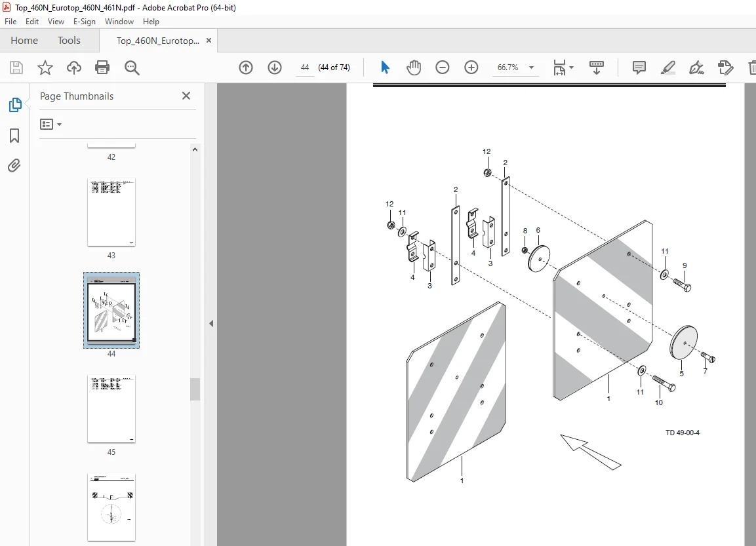The width and height of the screenshot is (756, 546).
Task: Open the Attachments paperclip pane
Action: tap(14, 166)
